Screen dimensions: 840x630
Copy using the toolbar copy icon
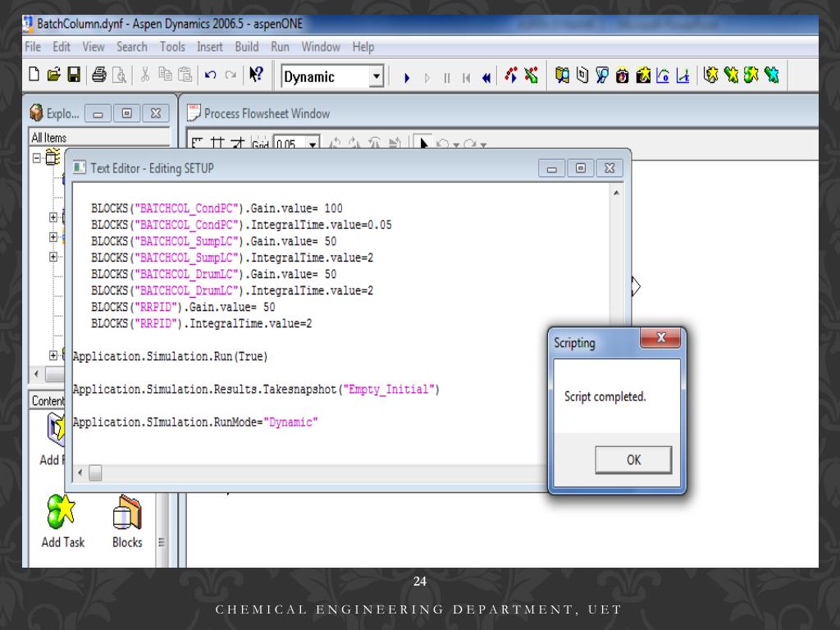click(x=165, y=75)
